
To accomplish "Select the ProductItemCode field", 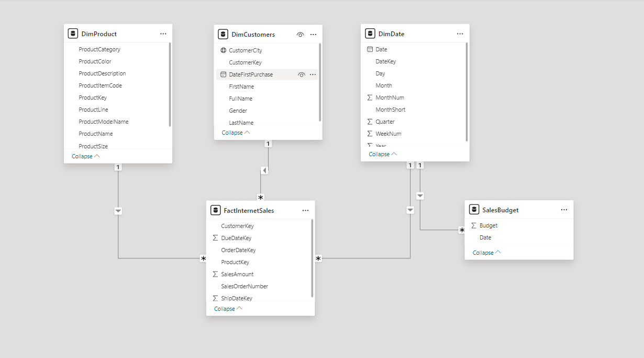I will tap(100, 85).
